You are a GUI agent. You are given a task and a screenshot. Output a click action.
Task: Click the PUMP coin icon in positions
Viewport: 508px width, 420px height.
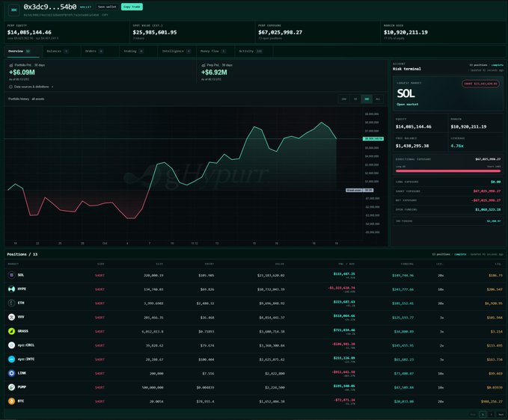coord(11,387)
